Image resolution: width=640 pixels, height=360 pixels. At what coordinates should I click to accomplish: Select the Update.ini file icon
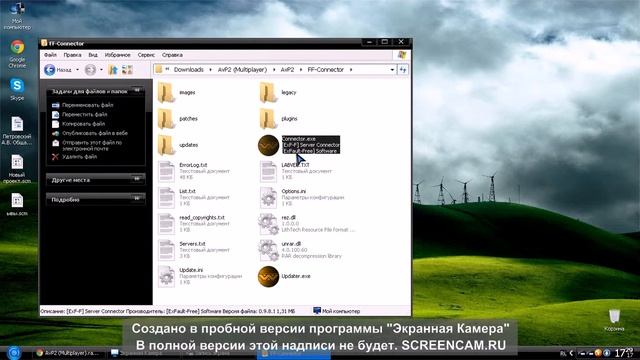point(167,276)
